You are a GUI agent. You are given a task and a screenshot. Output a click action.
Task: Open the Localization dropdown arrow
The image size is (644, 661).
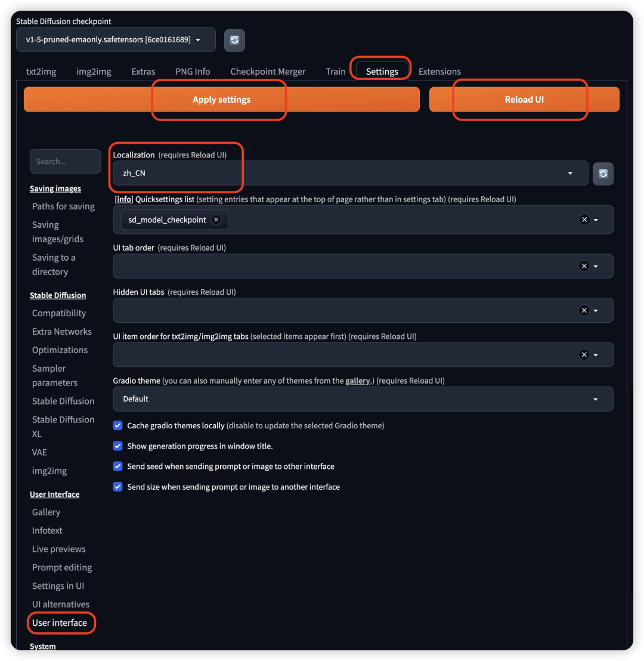click(x=570, y=173)
